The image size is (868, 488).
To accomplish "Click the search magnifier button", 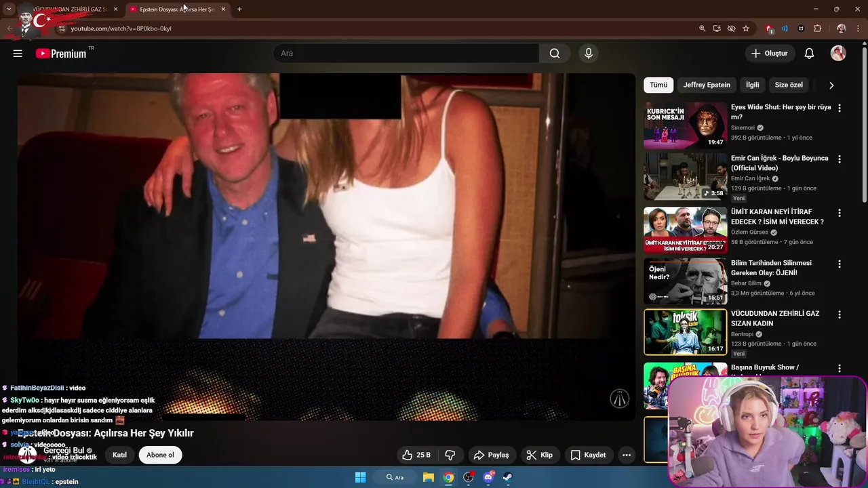I will tap(555, 54).
